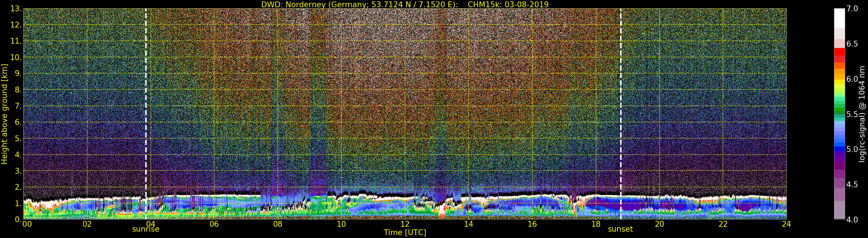Click the '6.0' colorbar tick label

click(852, 79)
